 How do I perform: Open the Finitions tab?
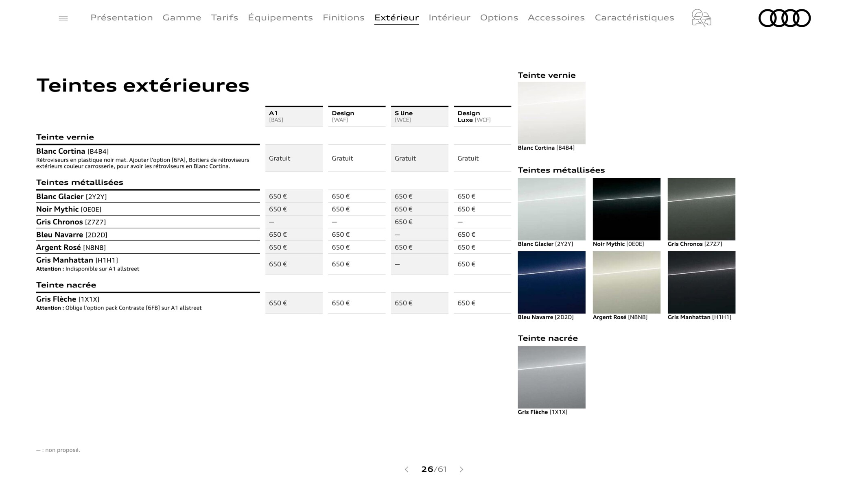pos(343,17)
